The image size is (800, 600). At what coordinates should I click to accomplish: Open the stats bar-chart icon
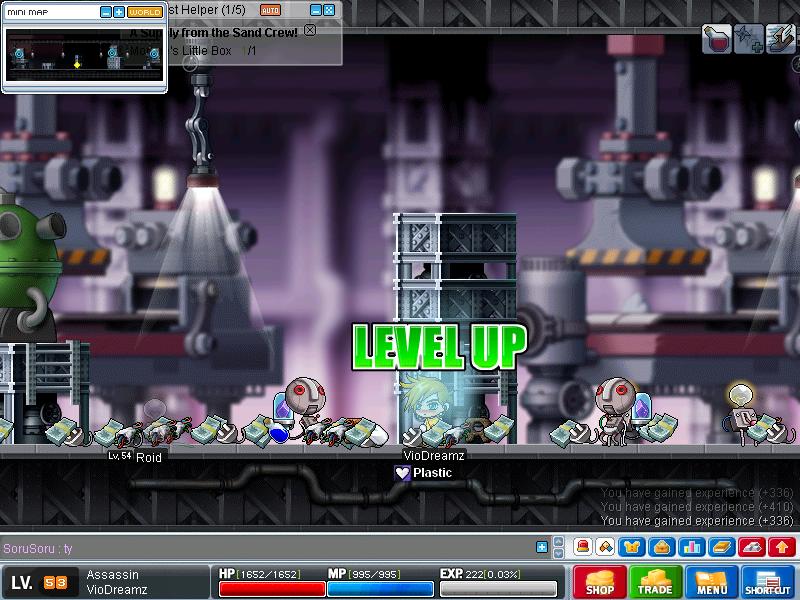pyautogui.click(x=692, y=547)
